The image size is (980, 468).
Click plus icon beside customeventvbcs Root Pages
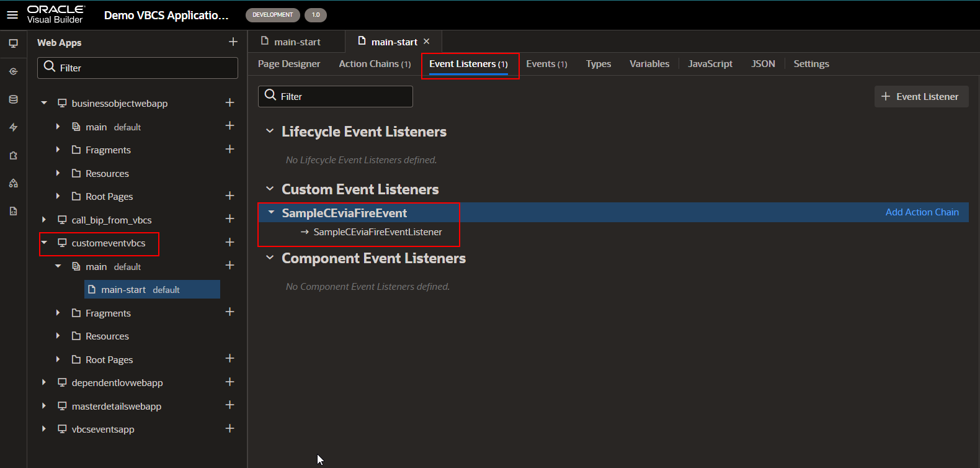coord(229,358)
